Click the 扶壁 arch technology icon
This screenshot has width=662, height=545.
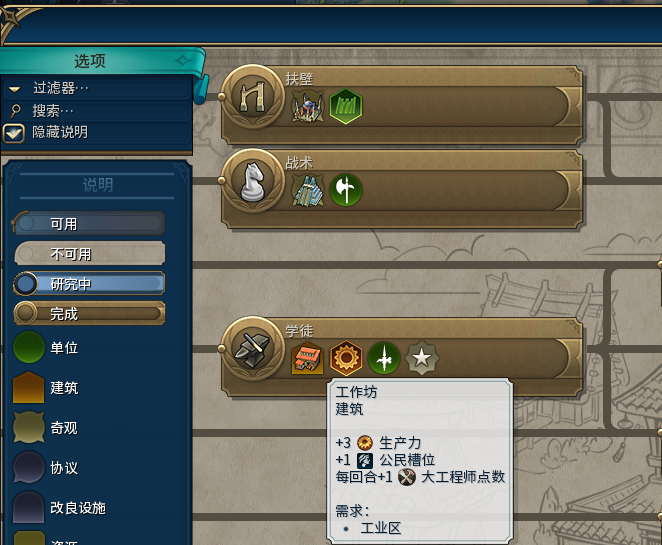252,97
